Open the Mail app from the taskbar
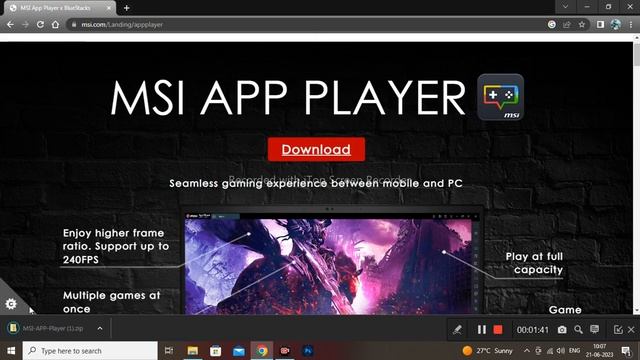Viewport: 640px width, 360px height. tap(239, 351)
